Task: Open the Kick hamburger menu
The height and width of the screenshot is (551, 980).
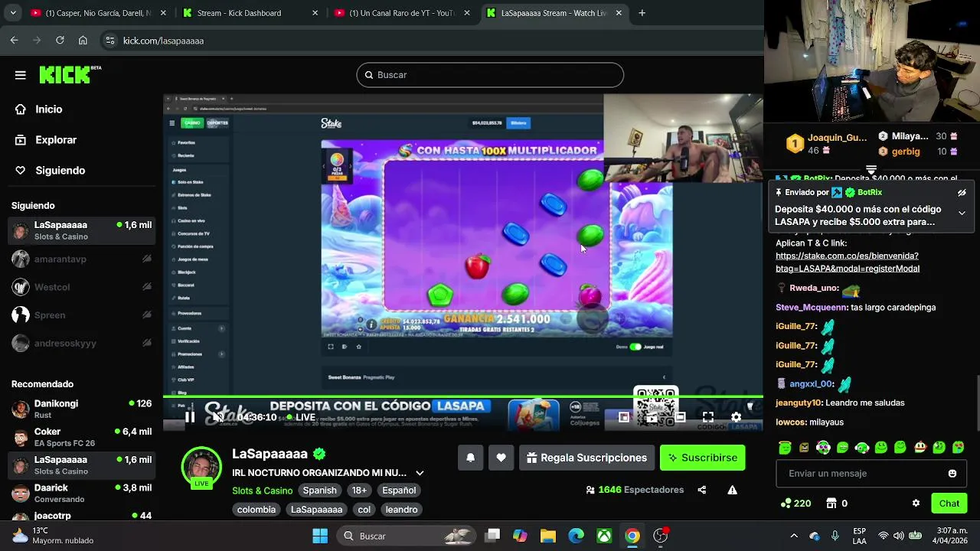Action: point(21,75)
